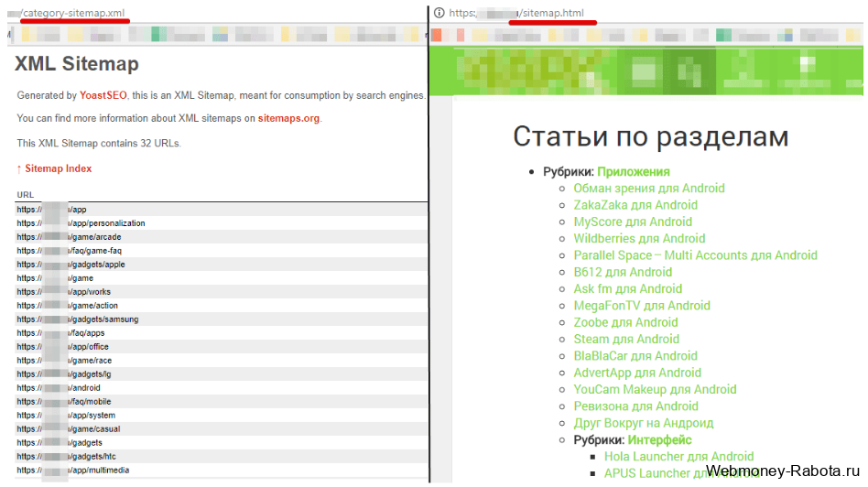Open the URL ending in /faq/apps

click(61, 333)
